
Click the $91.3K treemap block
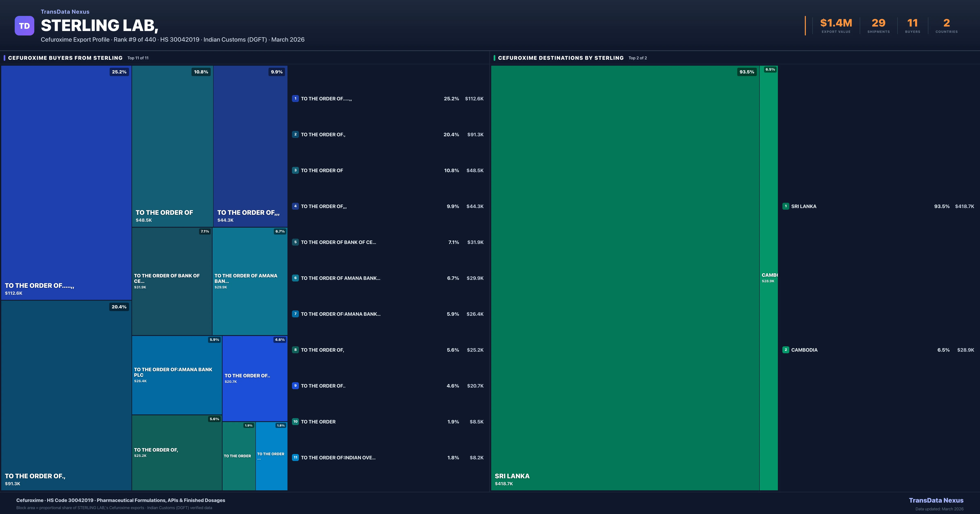point(66,395)
